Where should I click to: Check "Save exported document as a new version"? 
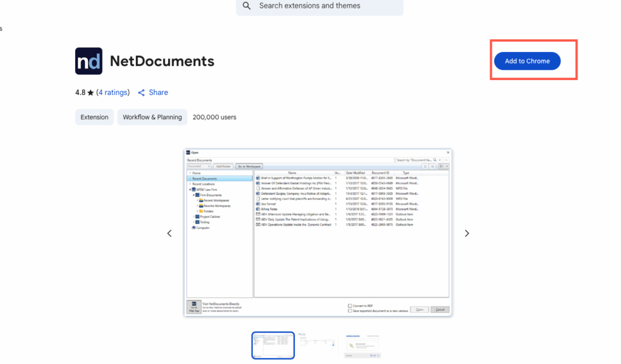(349, 309)
